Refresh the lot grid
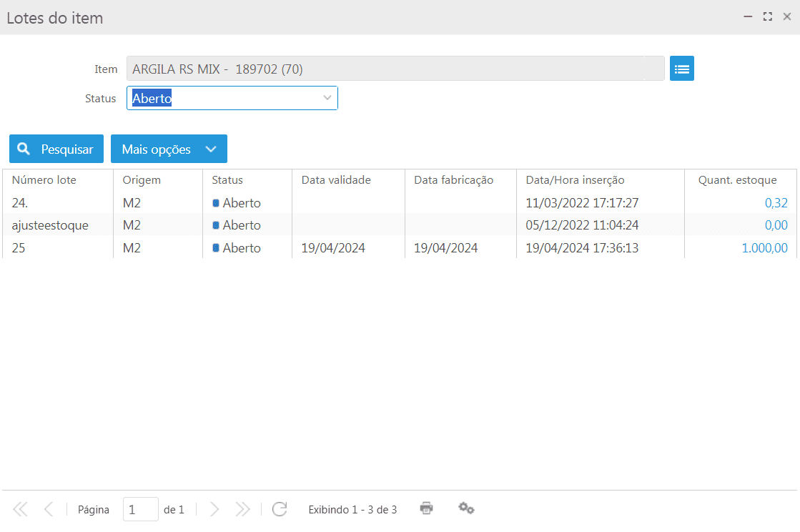Viewport: 800px width, 532px height. (280, 509)
